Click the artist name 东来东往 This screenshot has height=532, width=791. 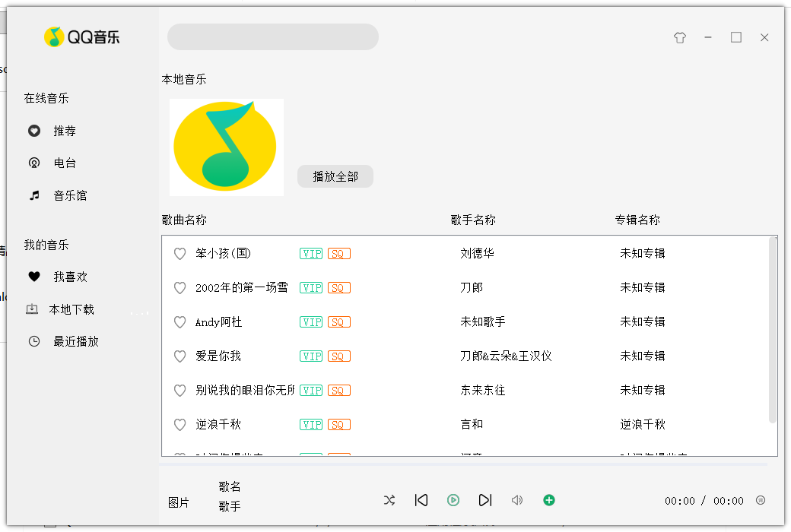coord(482,391)
